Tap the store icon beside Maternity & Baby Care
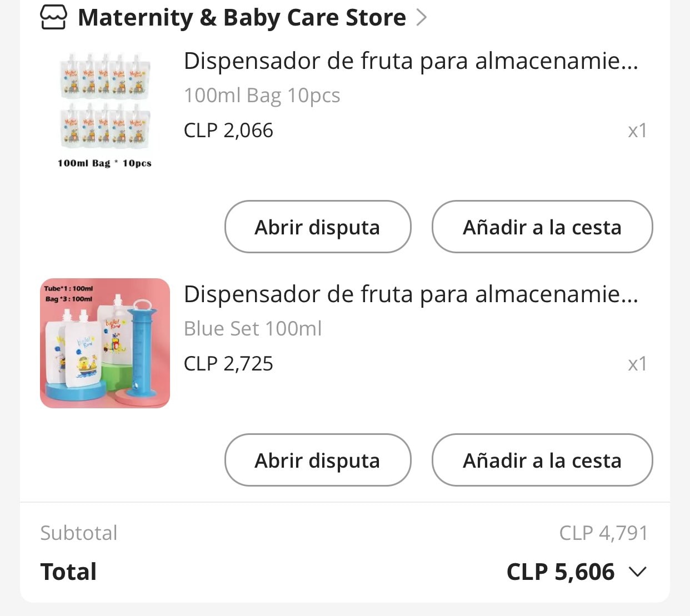The height and width of the screenshot is (616, 690). click(53, 17)
